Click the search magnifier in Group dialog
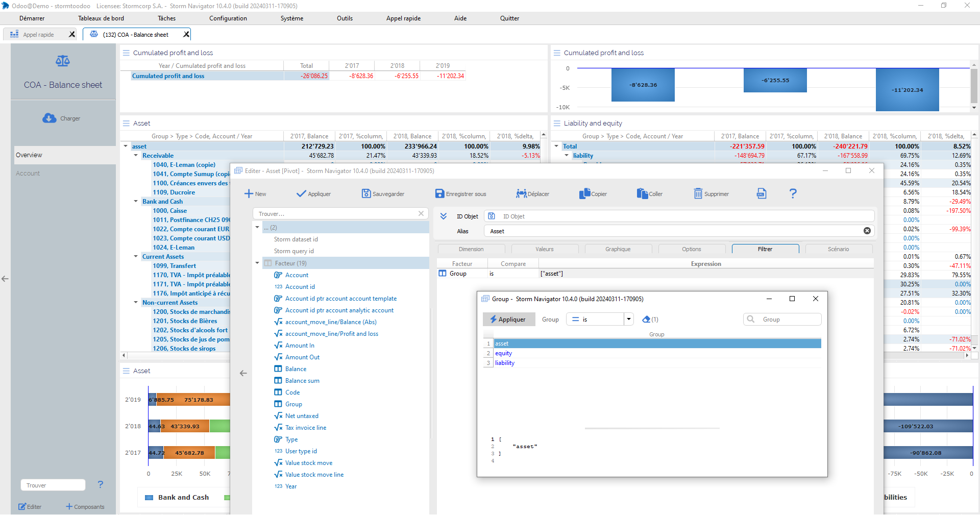 coord(751,320)
